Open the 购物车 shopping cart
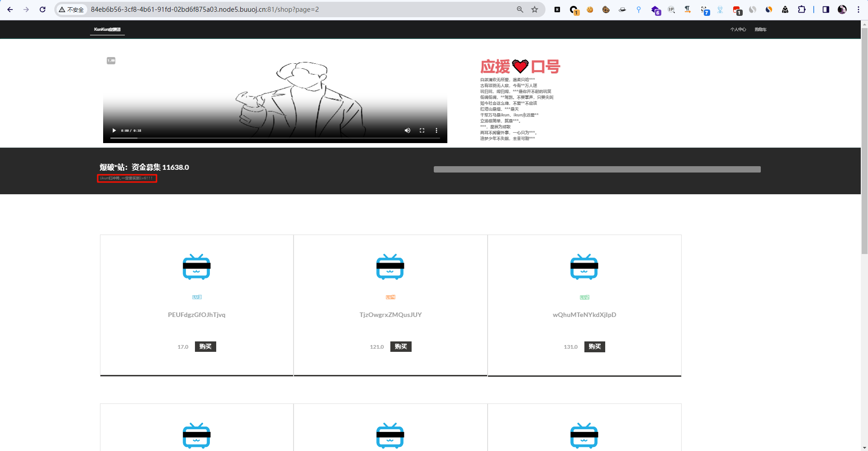 760,29
